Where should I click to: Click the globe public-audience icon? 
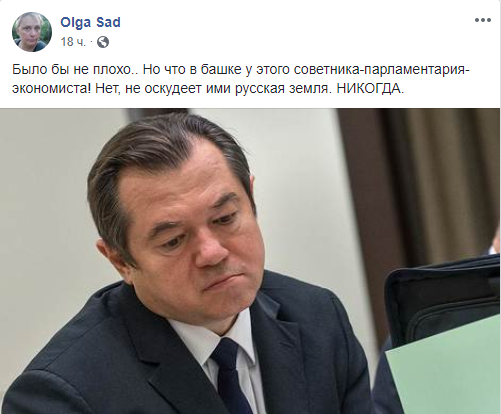103,42
